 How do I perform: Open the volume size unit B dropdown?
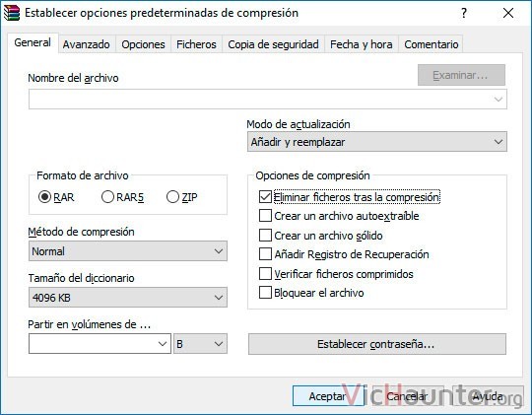click(x=200, y=344)
